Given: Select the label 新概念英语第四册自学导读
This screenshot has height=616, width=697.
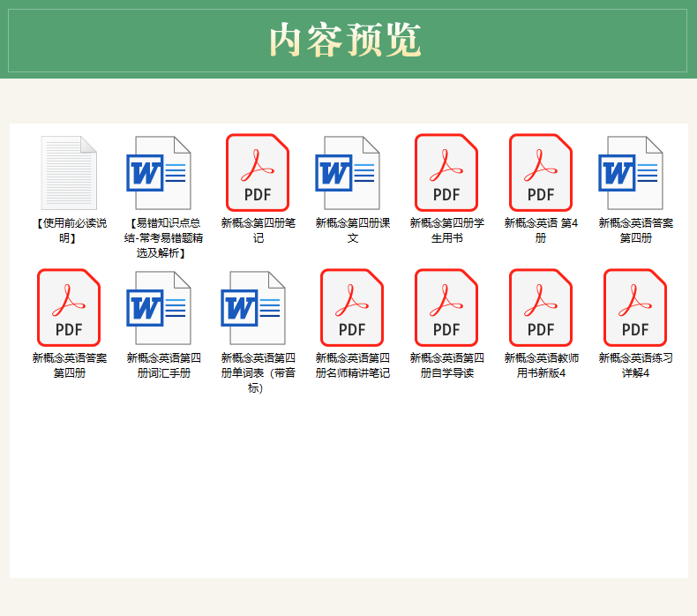Looking at the screenshot, I should (447, 365).
